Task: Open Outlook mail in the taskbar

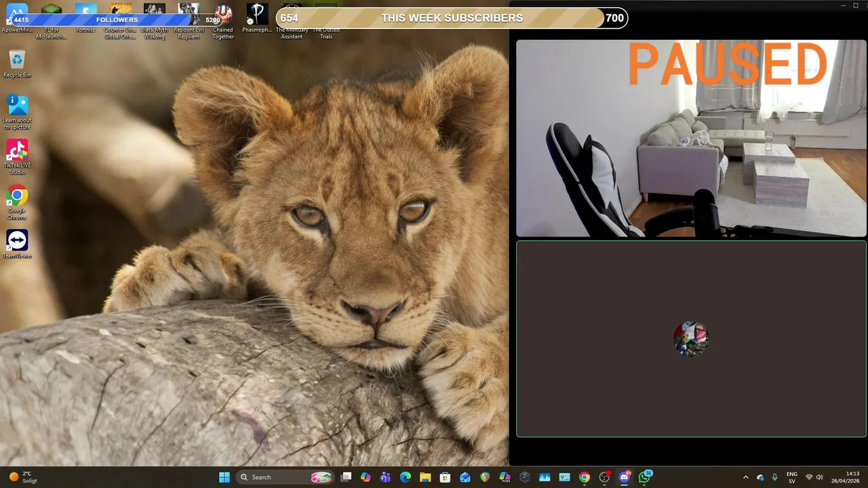Action: [x=465, y=477]
